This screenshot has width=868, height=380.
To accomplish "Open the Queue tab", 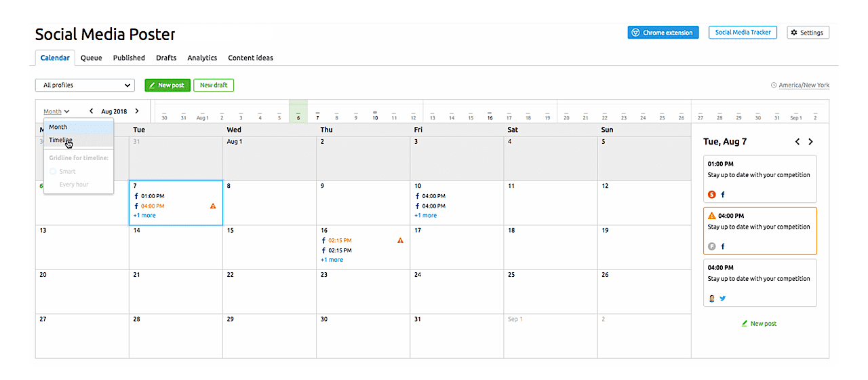I will [x=91, y=58].
